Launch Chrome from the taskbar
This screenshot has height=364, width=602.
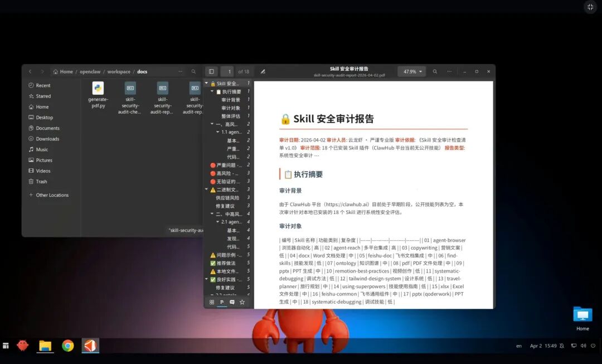point(68,346)
